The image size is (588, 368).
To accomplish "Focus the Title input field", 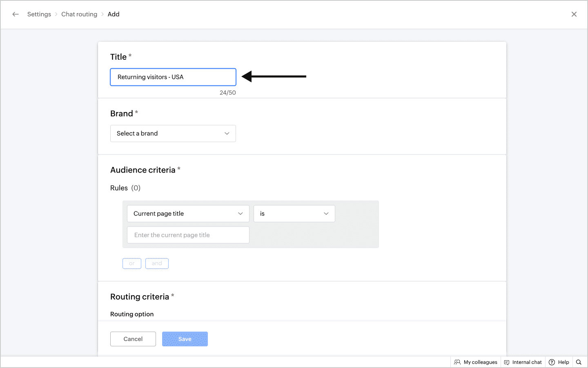I will tap(173, 77).
